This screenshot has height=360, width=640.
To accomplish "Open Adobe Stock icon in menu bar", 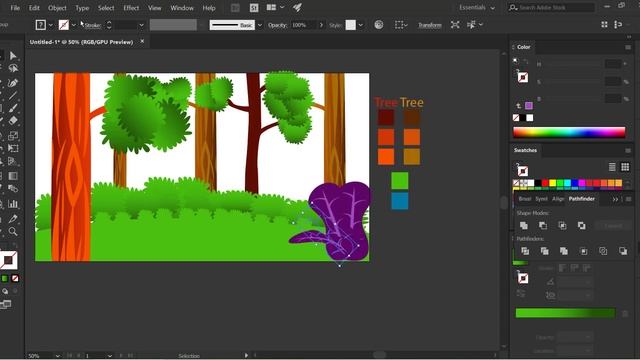I will point(254,8).
